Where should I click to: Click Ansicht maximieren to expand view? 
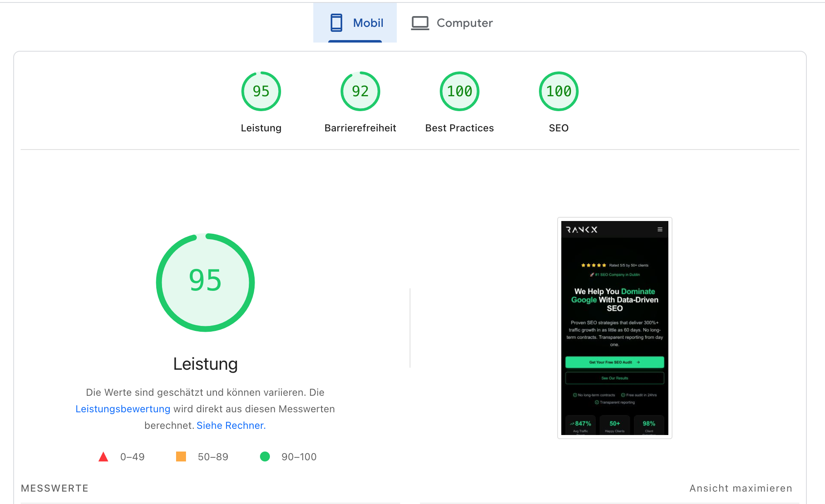(741, 488)
